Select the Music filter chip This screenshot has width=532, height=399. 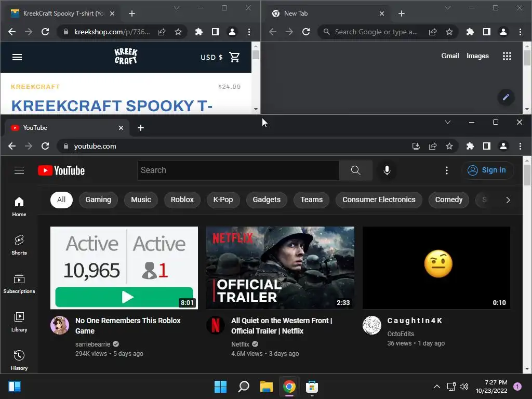(x=141, y=200)
